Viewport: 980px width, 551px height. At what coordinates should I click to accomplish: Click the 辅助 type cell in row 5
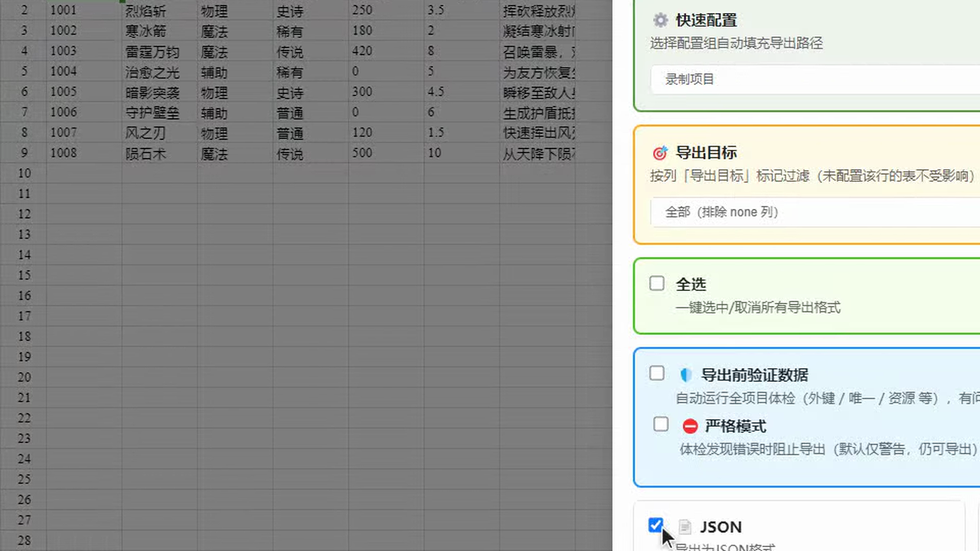(235, 72)
